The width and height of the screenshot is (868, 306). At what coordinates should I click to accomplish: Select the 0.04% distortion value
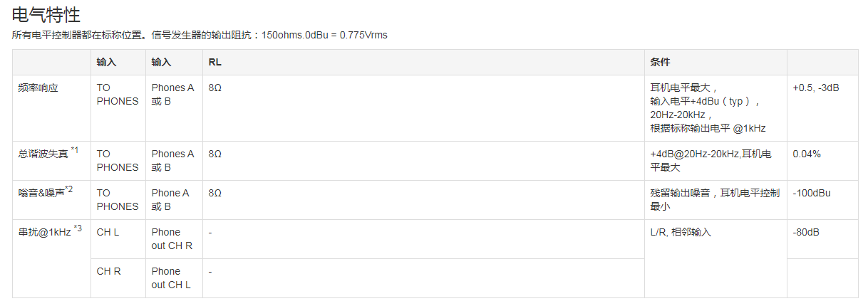(807, 154)
